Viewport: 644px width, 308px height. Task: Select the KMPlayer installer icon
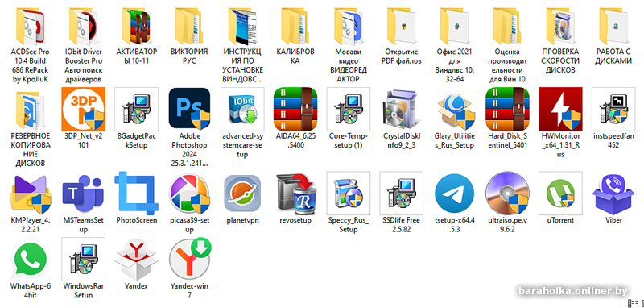(31, 194)
